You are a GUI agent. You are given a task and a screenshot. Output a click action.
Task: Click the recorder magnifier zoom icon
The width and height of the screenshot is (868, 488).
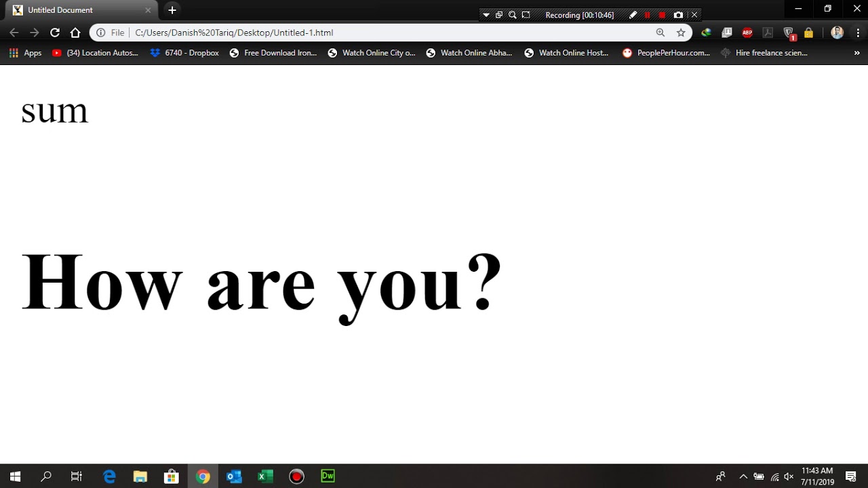point(513,15)
